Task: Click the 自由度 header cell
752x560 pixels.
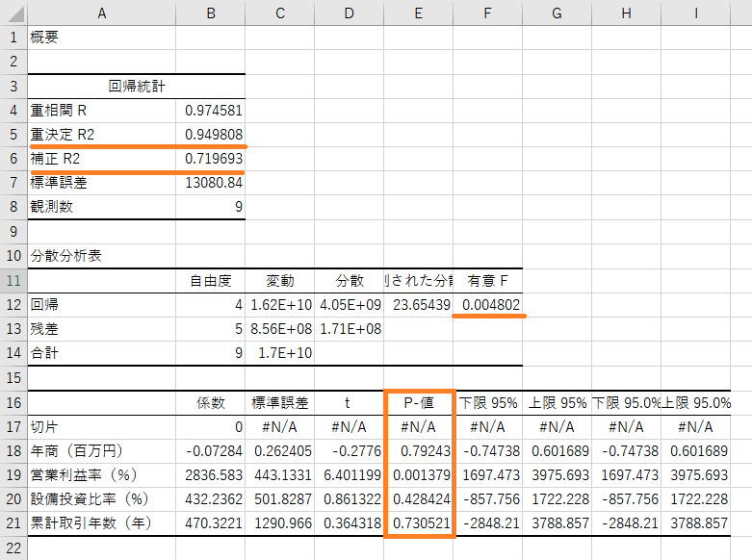Action: click(x=211, y=280)
